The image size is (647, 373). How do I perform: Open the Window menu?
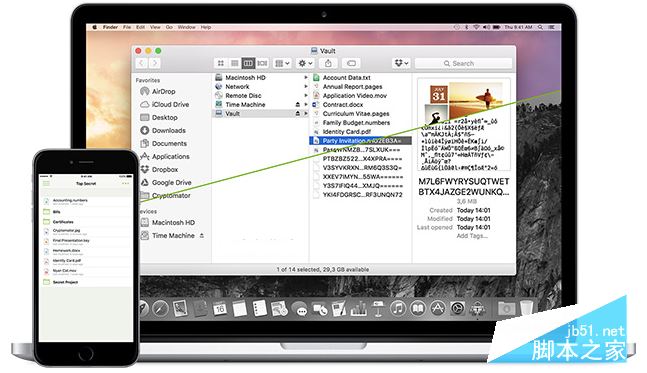coord(187,27)
